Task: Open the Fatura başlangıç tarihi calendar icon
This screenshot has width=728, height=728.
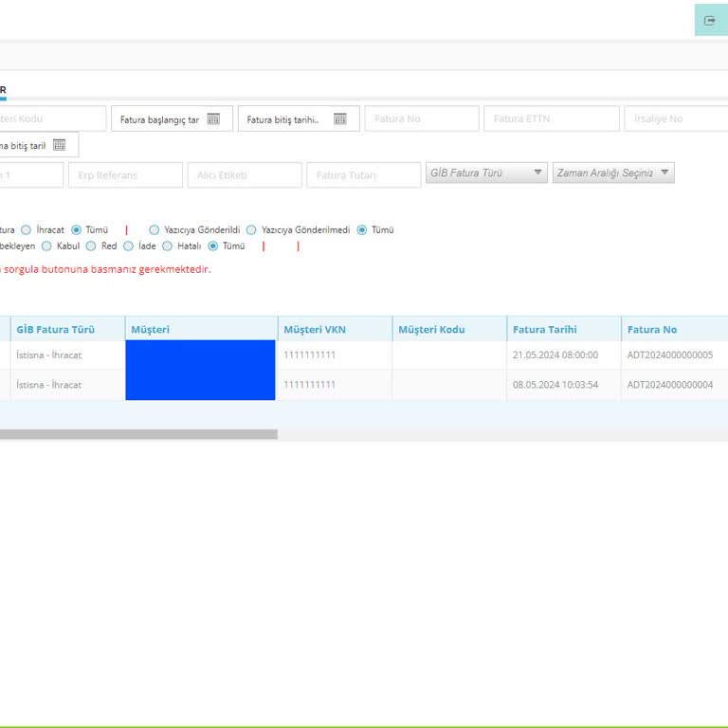Action: click(213, 119)
